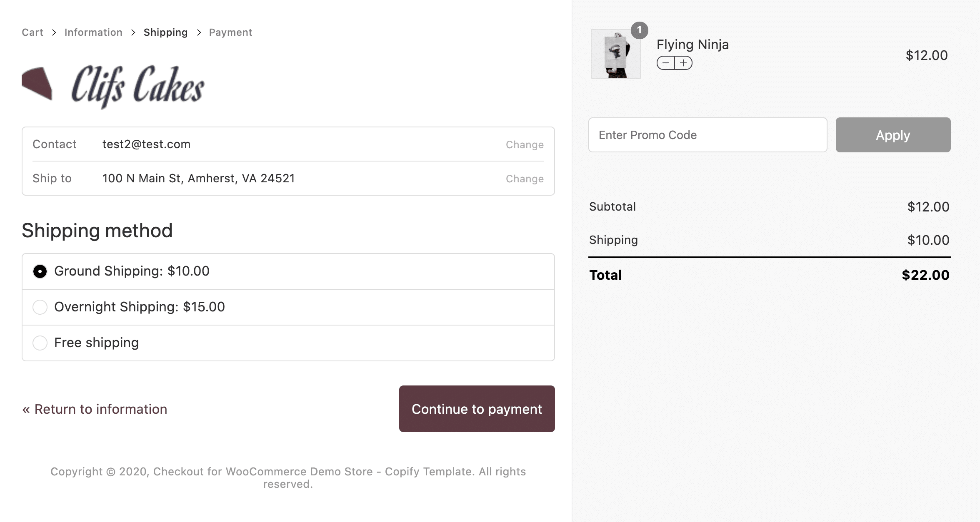980x522 pixels.
Task: Click the Flying Ninja product name
Action: point(692,44)
